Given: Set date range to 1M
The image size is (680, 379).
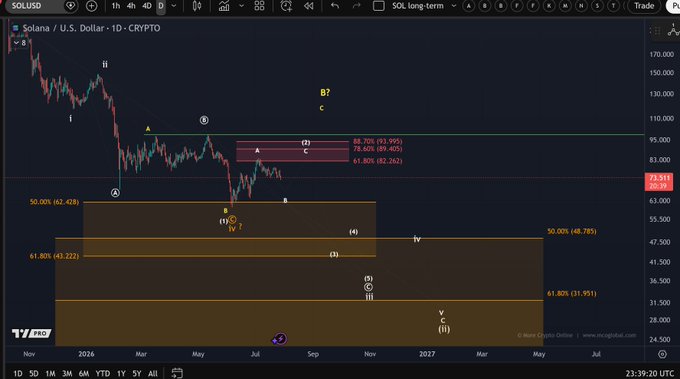Looking at the screenshot, I should pyautogui.click(x=50, y=373).
